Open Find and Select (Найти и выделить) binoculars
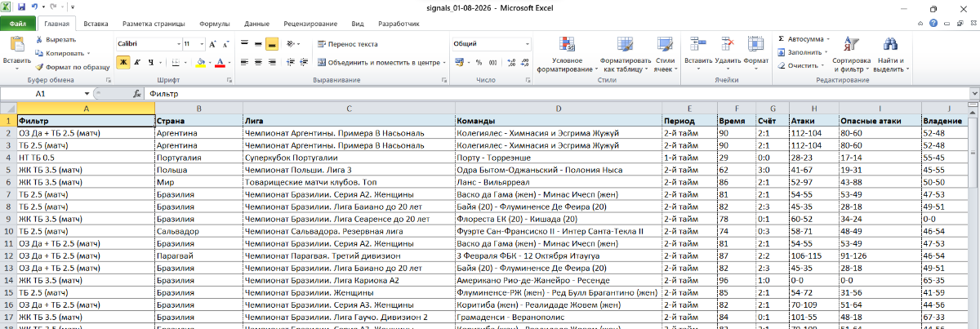980x329 pixels. 890,55
